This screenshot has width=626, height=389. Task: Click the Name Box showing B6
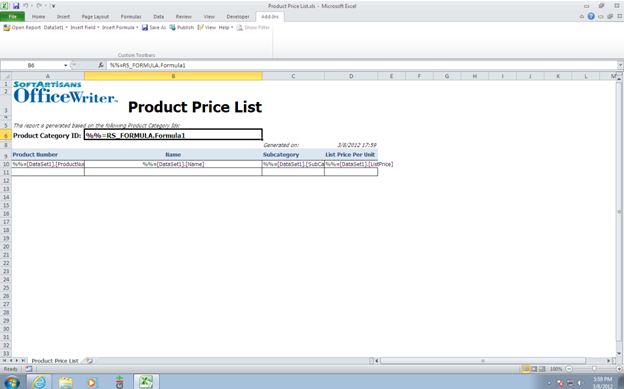[31, 65]
